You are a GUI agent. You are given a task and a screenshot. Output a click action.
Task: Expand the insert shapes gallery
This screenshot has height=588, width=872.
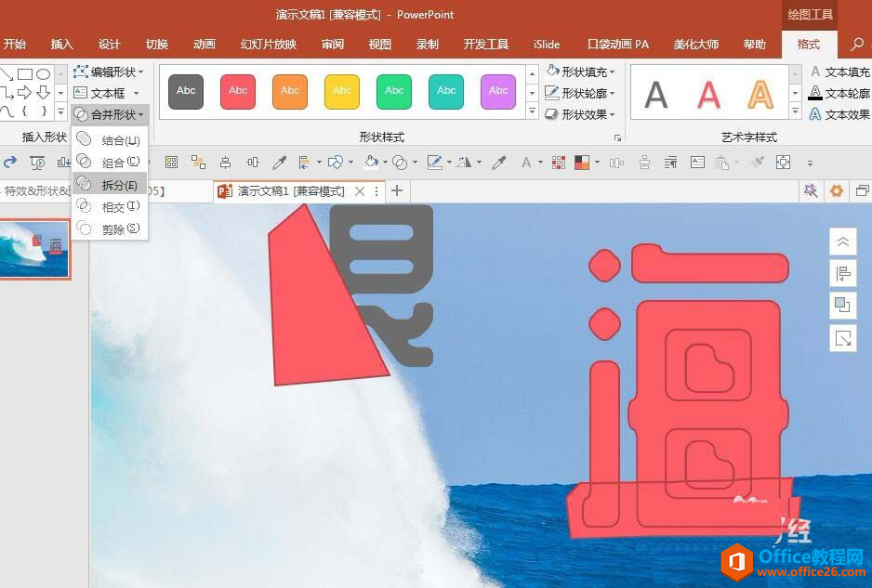pos(61,111)
